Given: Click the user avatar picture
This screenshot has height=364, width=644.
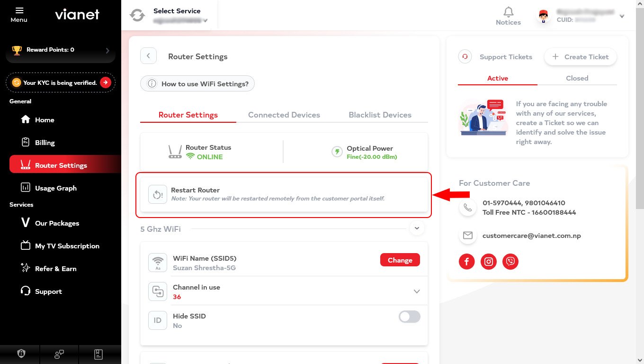Looking at the screenshot, I should coord(544,16).
